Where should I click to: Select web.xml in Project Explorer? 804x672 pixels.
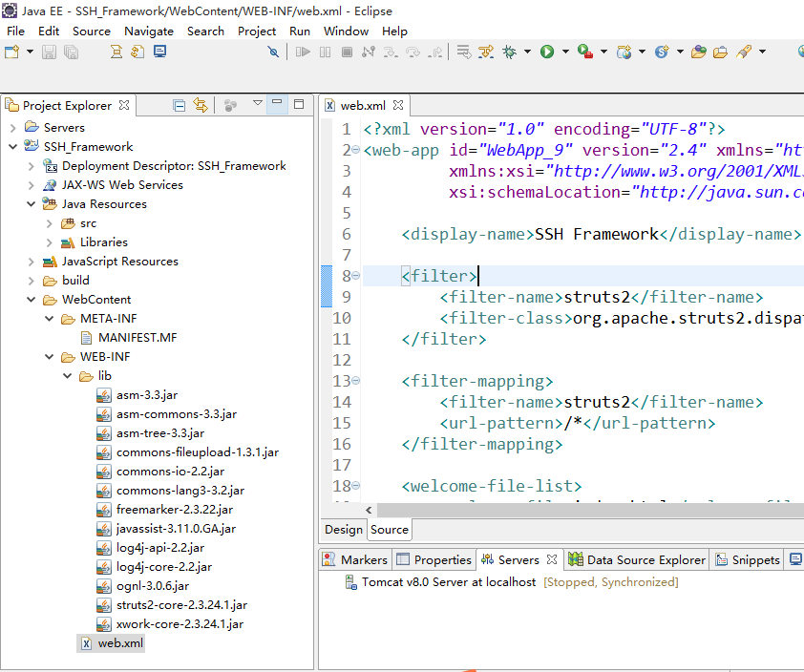point(112,643)
